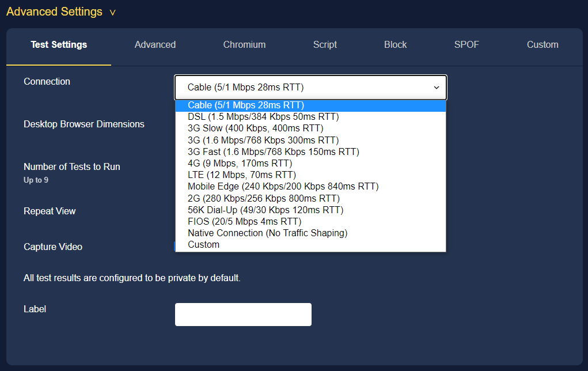
Task: Select the Block tab
Action: coord(395,44)
